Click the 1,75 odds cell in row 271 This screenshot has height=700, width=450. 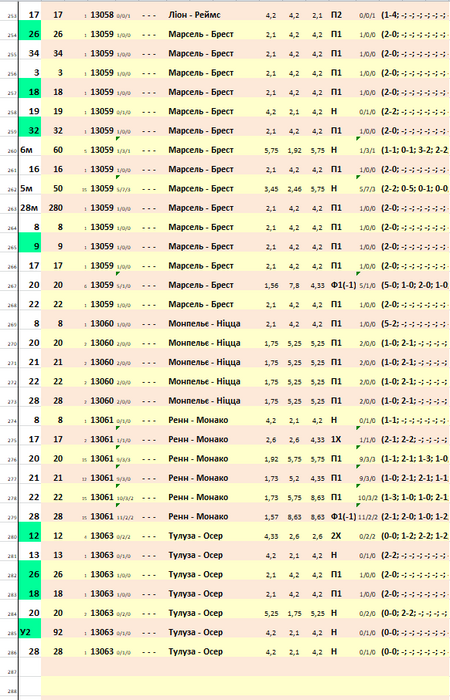click(271, 362)
